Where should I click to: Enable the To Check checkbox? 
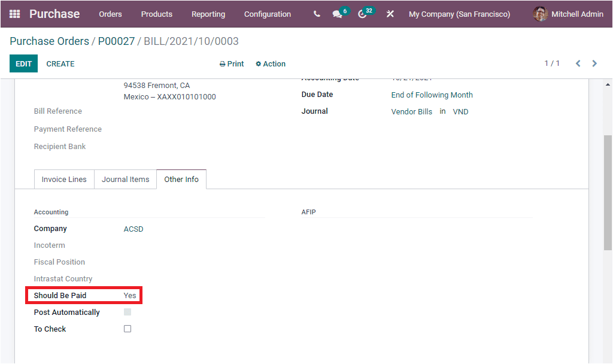tap(127, 329)
